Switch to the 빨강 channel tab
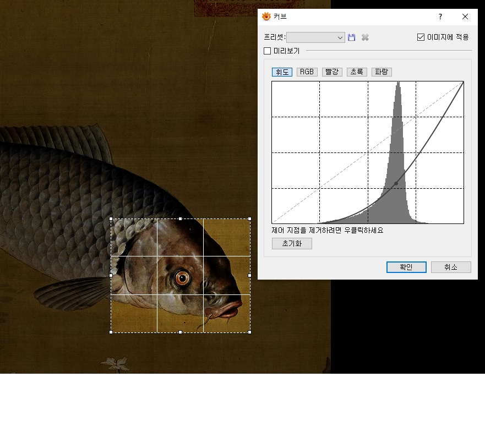 click(x=332, y=72)
